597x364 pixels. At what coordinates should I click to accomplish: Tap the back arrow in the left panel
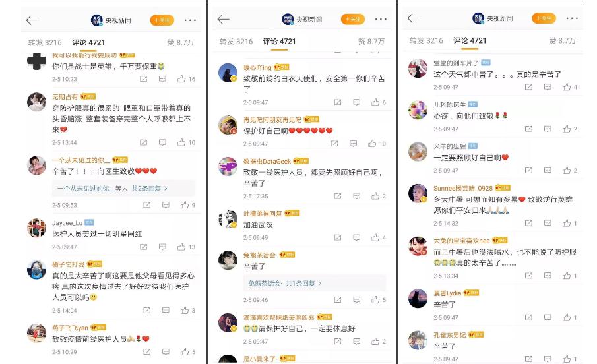click(32, 20)
